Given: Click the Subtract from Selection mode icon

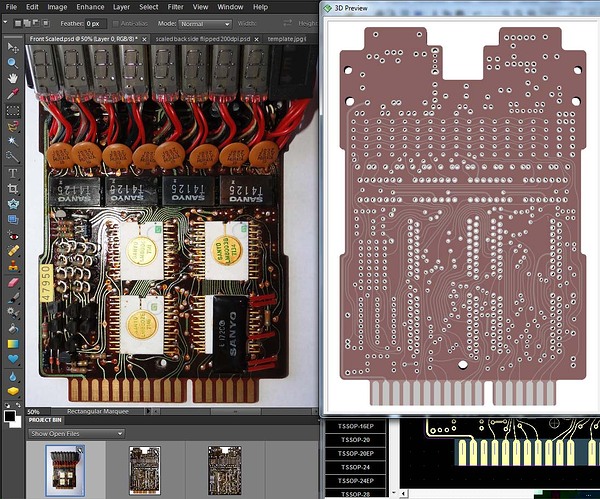Looking at the screenshot, I should [36, 23].
